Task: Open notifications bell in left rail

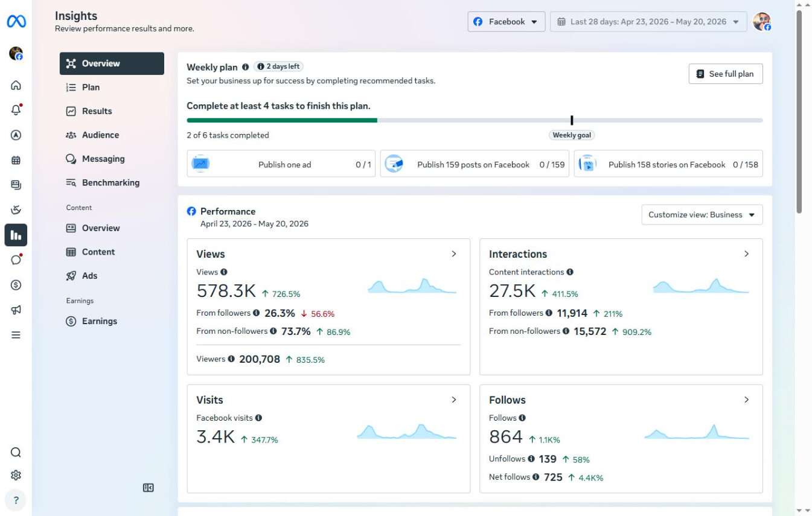Action: coord(16,110)
